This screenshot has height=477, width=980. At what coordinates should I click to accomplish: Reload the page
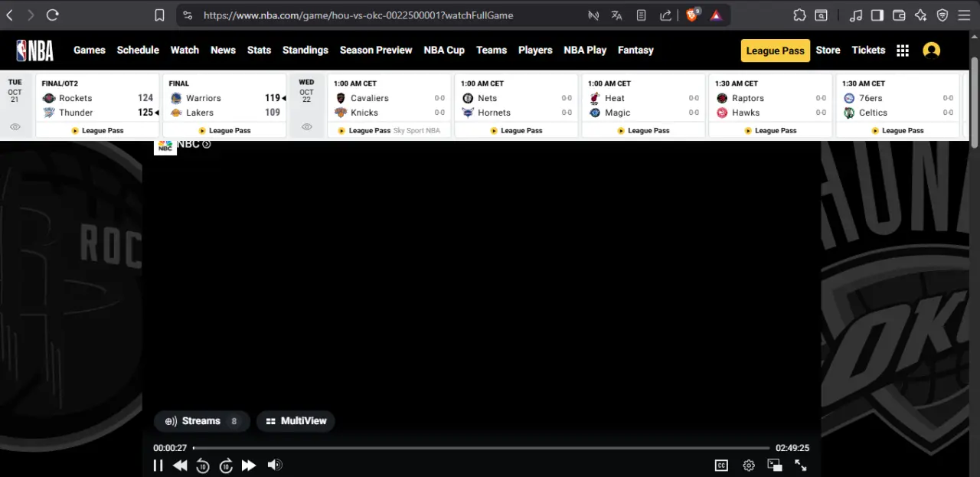point(53,15)
